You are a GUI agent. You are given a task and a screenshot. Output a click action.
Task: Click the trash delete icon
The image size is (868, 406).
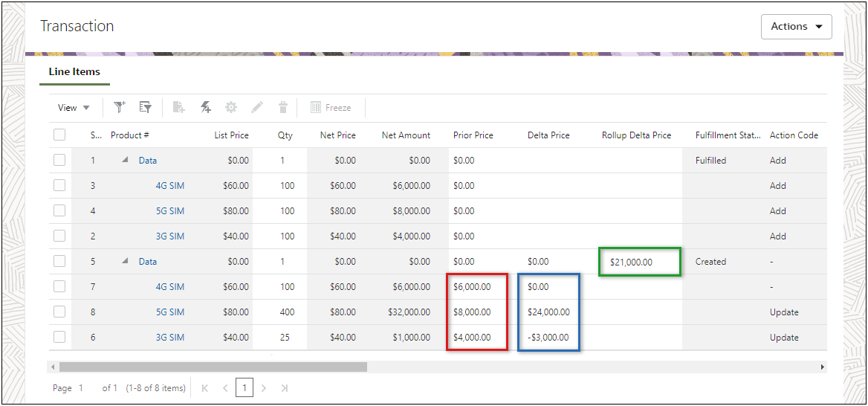point(283,108)
